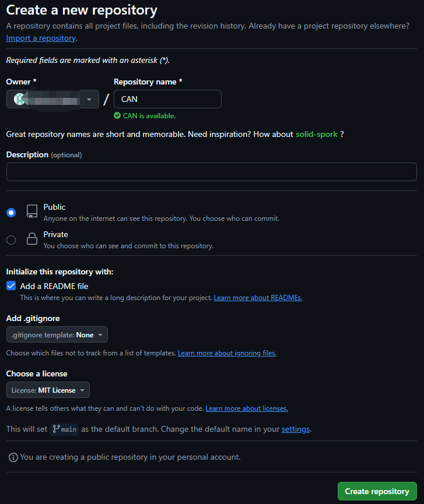This screenshot has height=504, width=424.
Task: Click the owner avatar icon
Action: (19, 99)
